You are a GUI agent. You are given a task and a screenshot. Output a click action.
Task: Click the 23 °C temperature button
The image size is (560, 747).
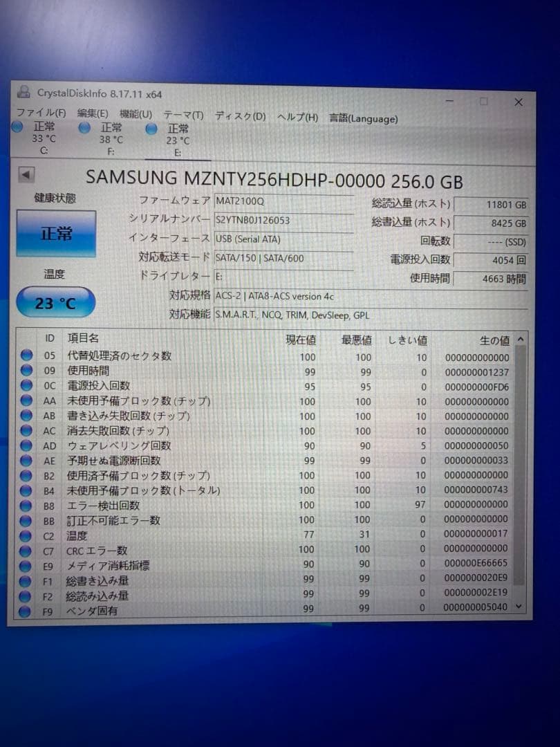[56, 302]
